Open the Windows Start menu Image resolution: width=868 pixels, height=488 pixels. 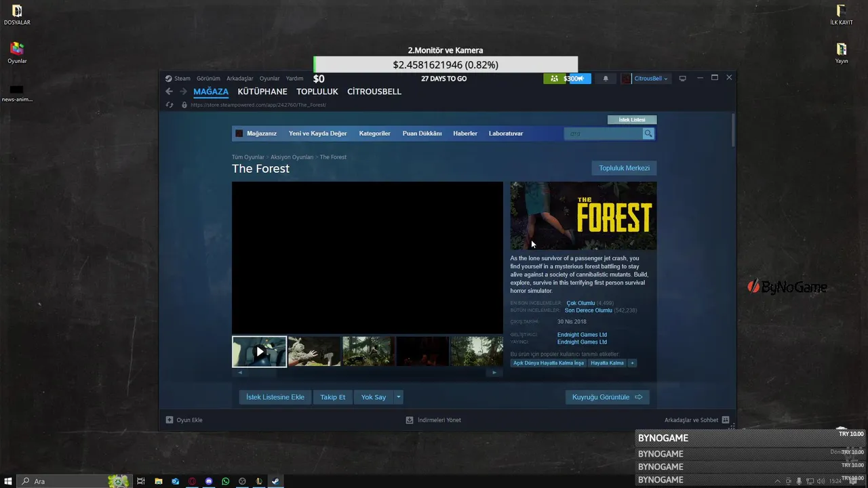point(8,481)
